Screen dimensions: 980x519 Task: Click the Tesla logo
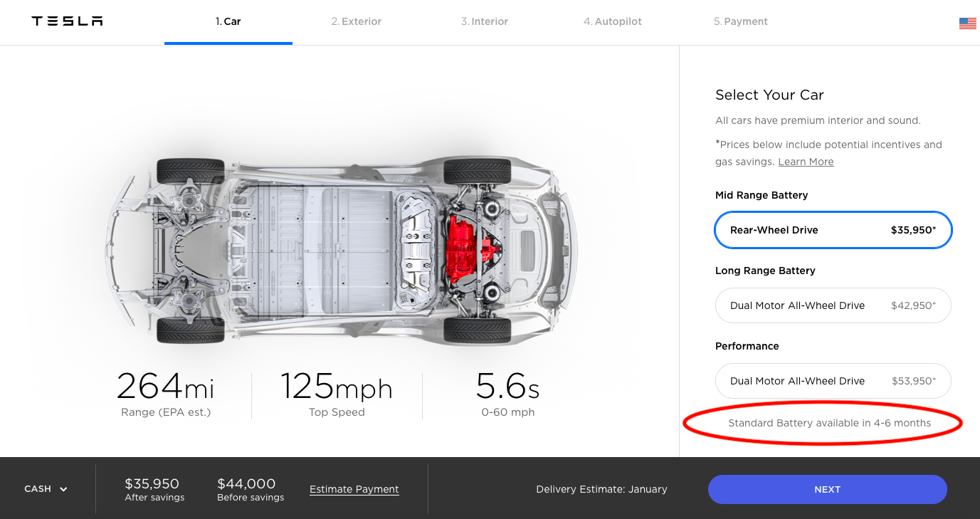pos(67,21)
